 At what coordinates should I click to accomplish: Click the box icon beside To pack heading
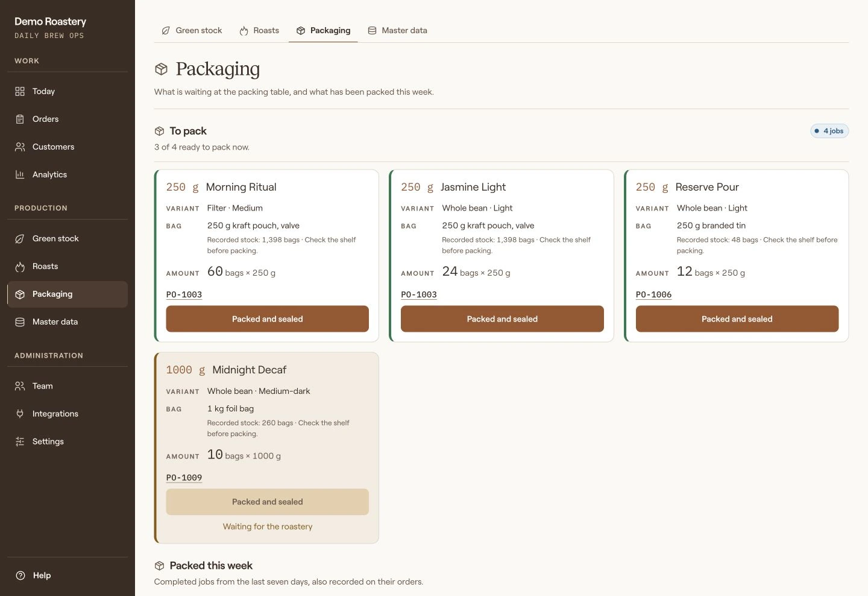tap(159, 131)
